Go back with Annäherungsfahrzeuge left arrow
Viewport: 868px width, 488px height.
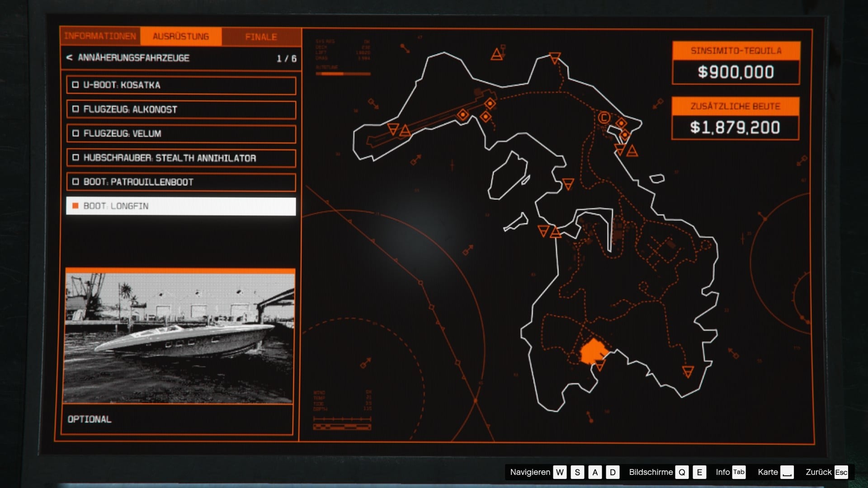(69, 58)
